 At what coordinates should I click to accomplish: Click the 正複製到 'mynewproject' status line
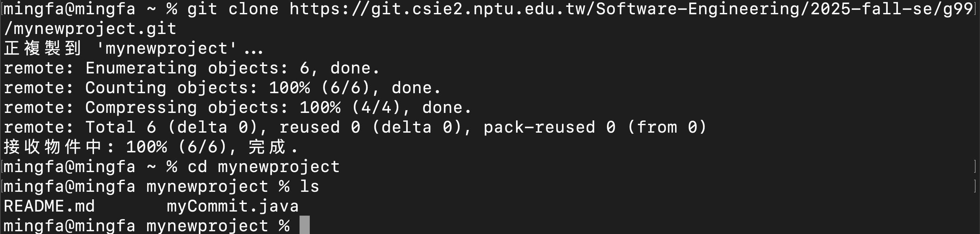click(133, 48)
